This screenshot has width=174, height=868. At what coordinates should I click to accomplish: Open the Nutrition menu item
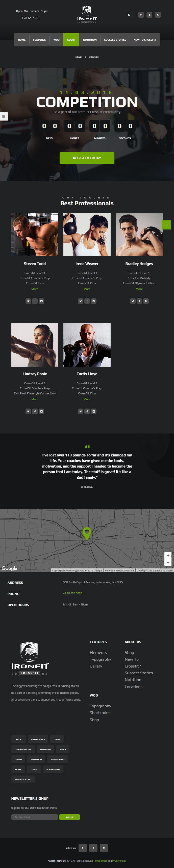[x=90, y=40]
